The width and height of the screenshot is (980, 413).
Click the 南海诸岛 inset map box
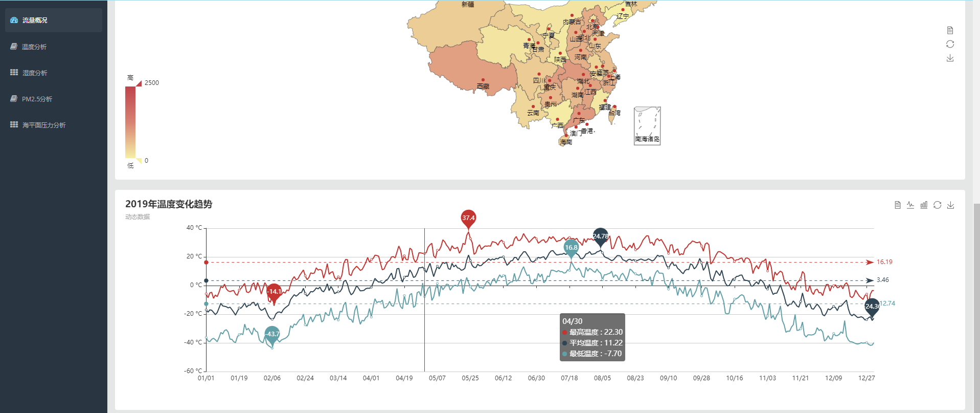click(x=647, y=126)
